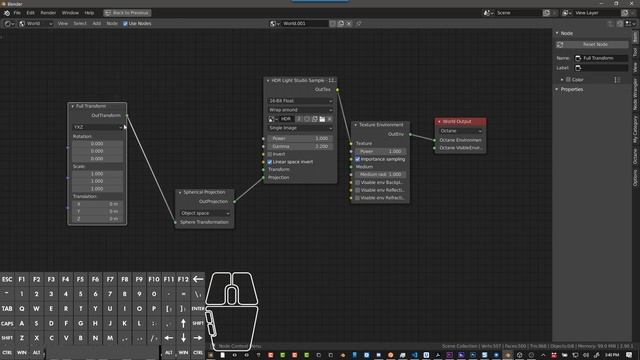The height and width of the screenshot is (360, 640).
Task: Collapse the Properties panel in sidebar
Action: point(557,89)
